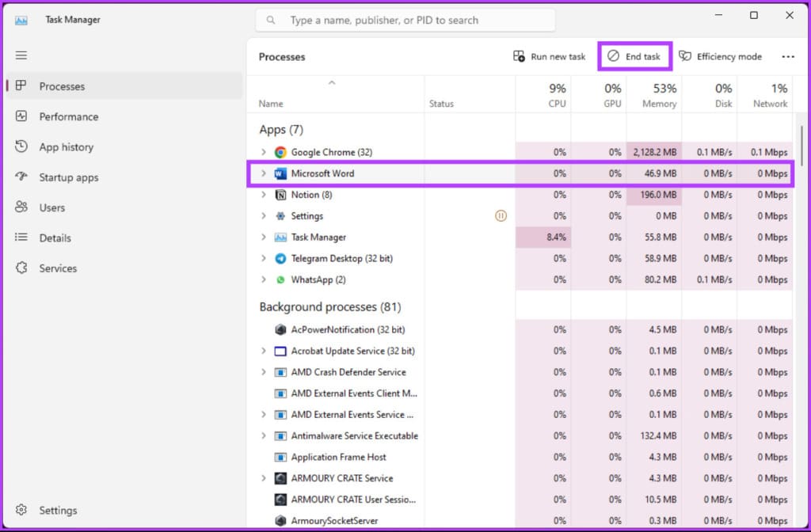Click the Google Chrome icon in Apps list
Screen dimensions: 811x532
(x=280, y=152)
